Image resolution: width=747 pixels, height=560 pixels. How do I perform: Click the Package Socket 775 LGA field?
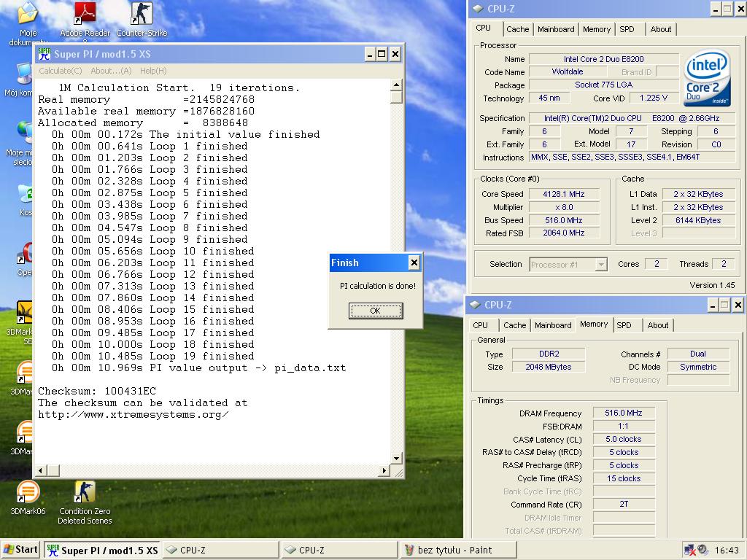click(603, 85)
